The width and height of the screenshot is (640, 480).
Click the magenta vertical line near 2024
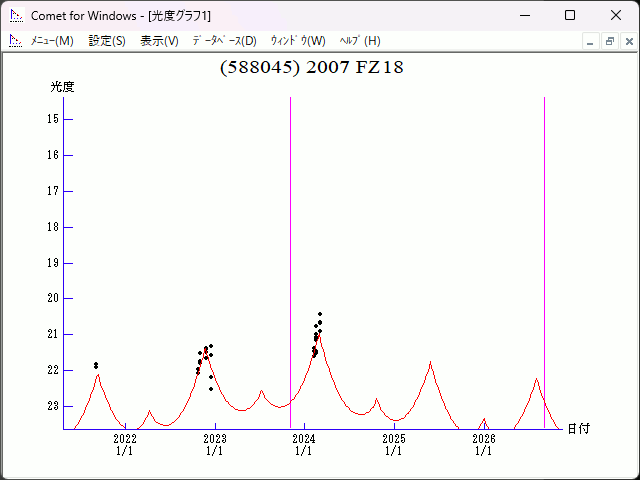pos(291,250)
